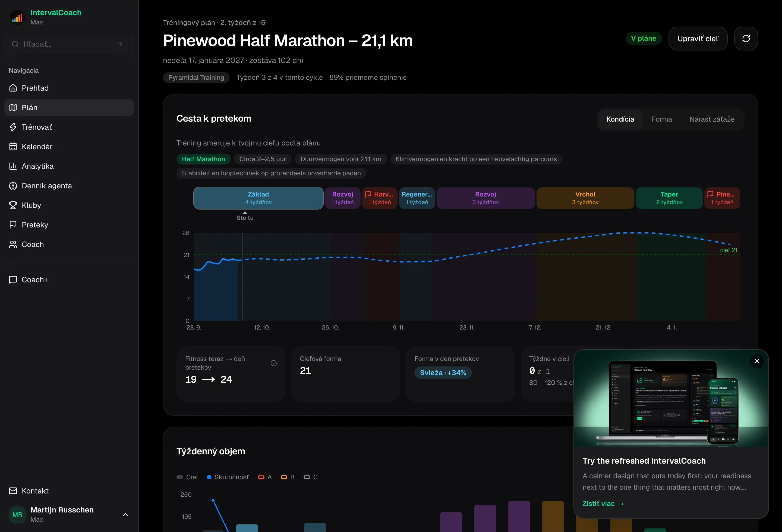Click the Upraviť cieľ button
The width and height of the screenshot is (782, 532).
tap(698, 39)
